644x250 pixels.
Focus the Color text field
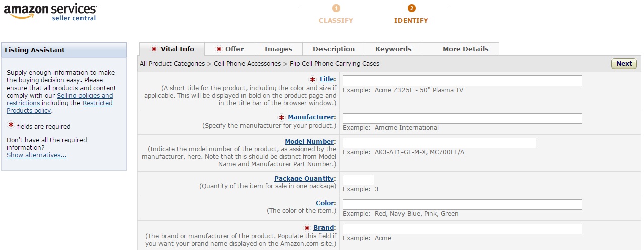pos(462,205)
